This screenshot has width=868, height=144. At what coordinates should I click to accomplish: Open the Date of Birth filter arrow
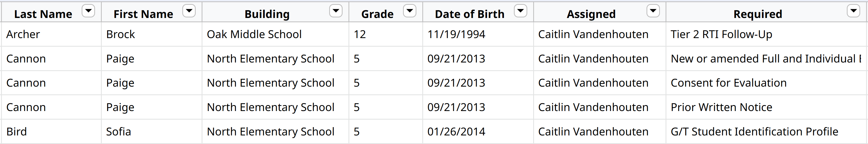coord(521,11)
